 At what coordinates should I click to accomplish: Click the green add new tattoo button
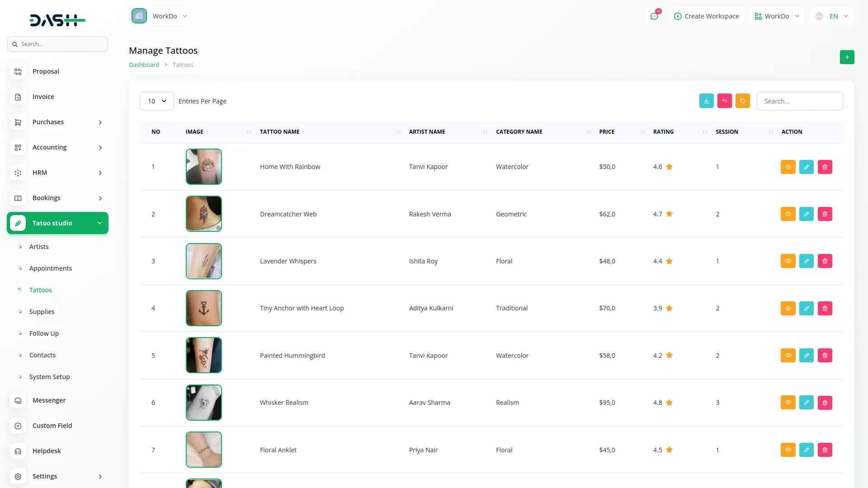847,57
